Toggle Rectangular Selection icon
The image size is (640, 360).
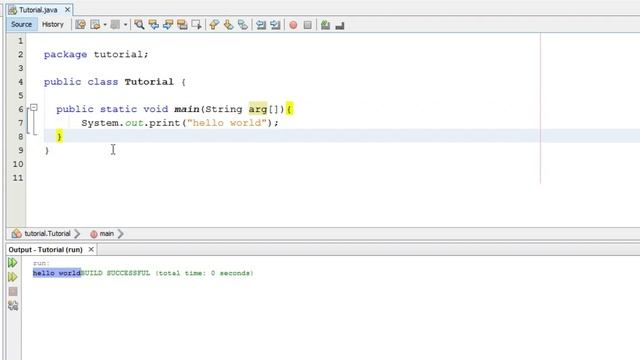[196, 25]
